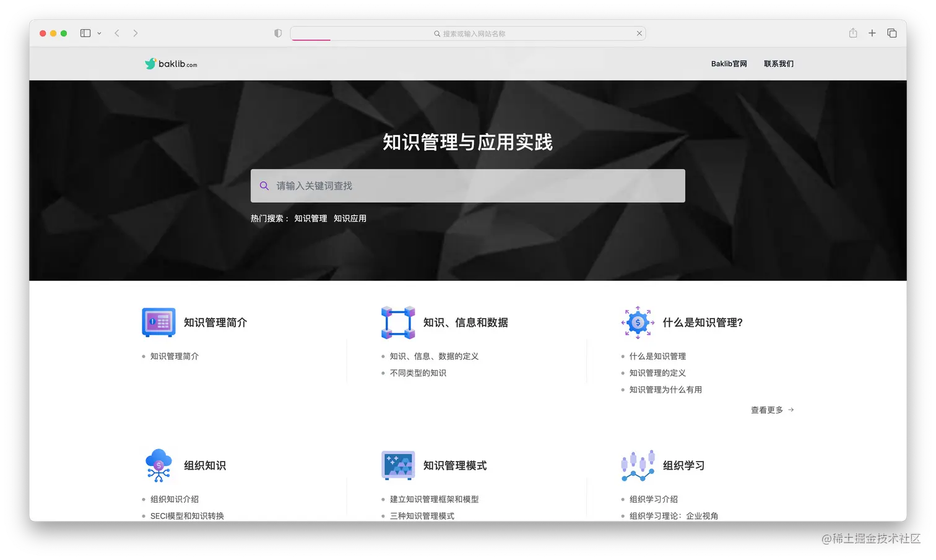
Task: Open the 知识管理简介 category heading
Action: (215, 322)
